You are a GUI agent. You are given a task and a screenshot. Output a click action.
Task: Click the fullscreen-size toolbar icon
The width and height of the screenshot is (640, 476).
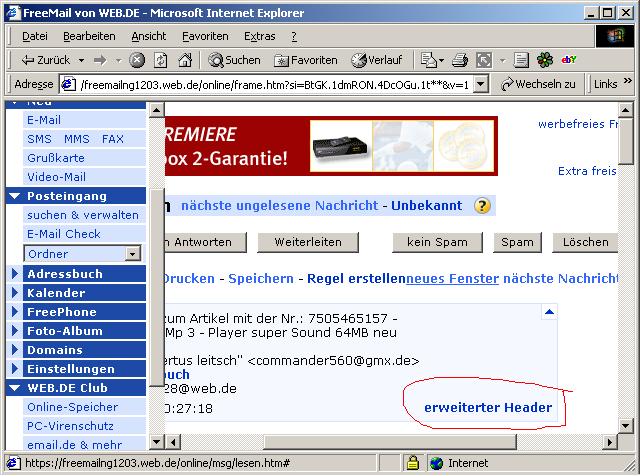[x=484, y=60]
